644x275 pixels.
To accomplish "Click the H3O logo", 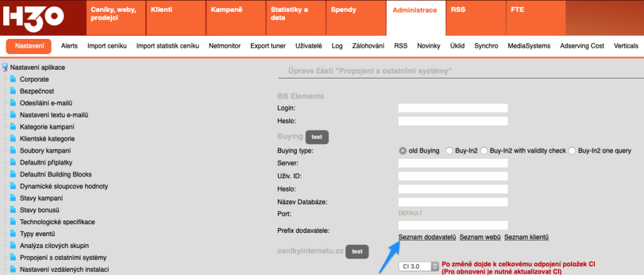I will [33, 17].
